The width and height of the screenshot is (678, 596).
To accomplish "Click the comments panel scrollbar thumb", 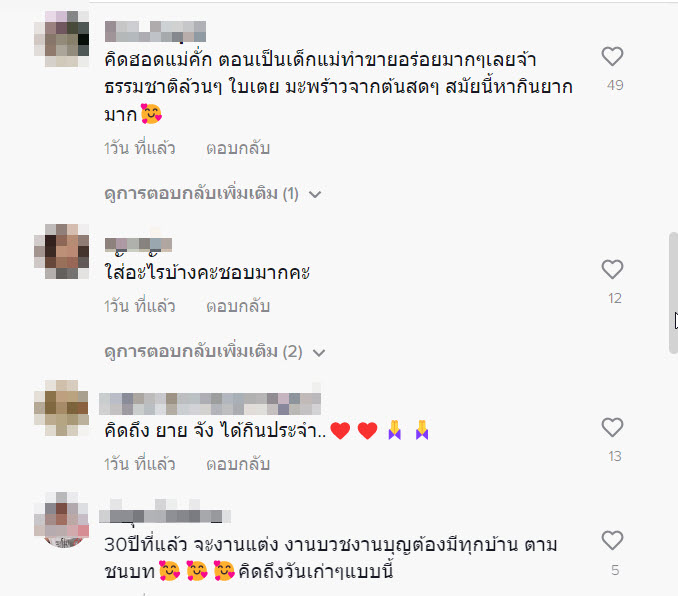I will click(673, 293).
